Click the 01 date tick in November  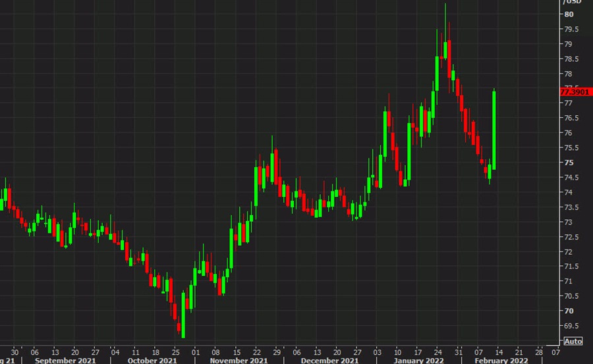point(196,352)
